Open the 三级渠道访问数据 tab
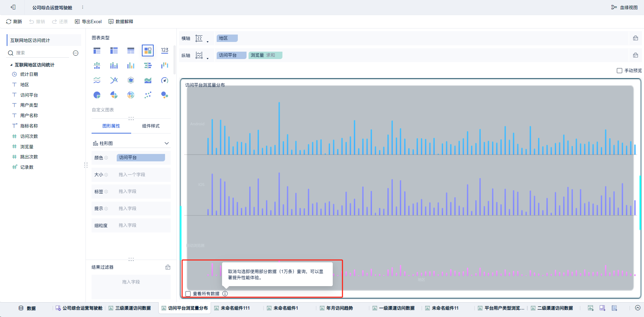644x317 pixels. (x=130, y=308)
